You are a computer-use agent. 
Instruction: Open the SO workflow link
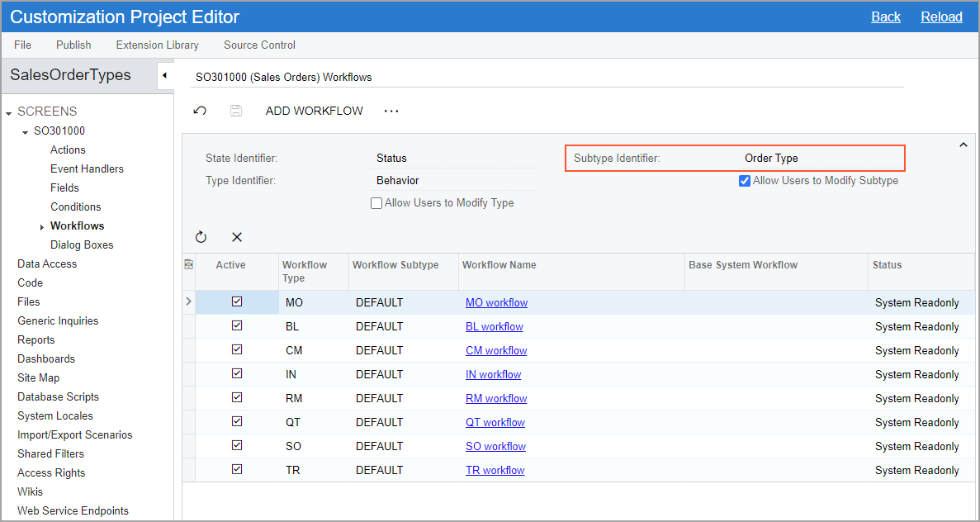pyautogui.click(x=495, y=446)
